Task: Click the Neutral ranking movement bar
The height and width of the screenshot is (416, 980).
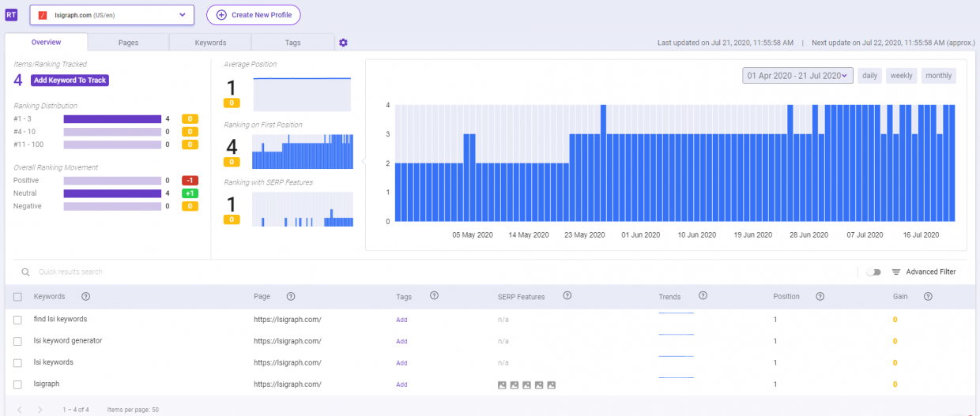Action: point(112,193)
